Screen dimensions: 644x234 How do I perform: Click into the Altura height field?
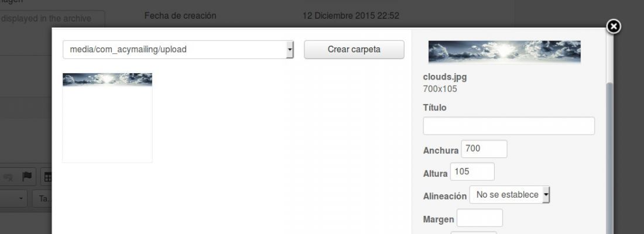(472, 171)
